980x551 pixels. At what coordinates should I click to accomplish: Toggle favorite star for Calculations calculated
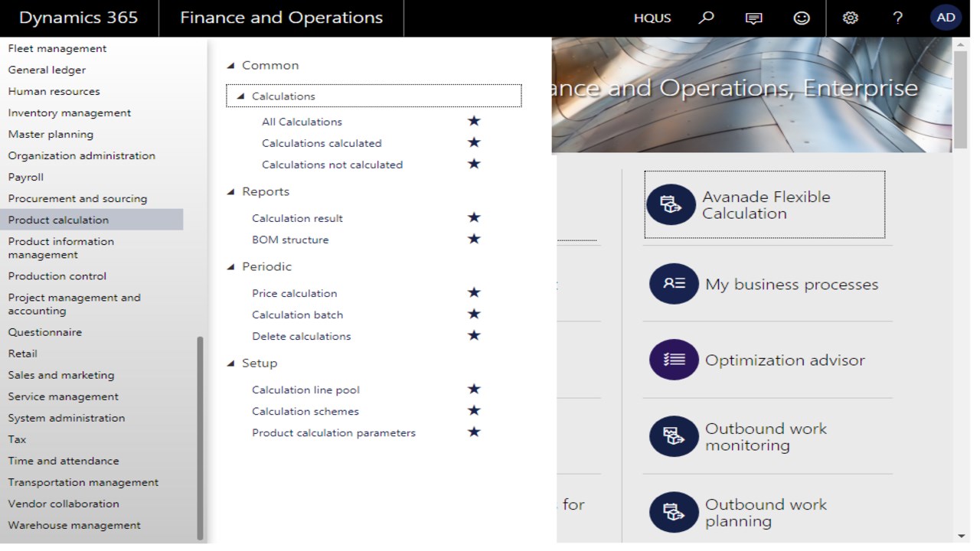click(474, 142)
